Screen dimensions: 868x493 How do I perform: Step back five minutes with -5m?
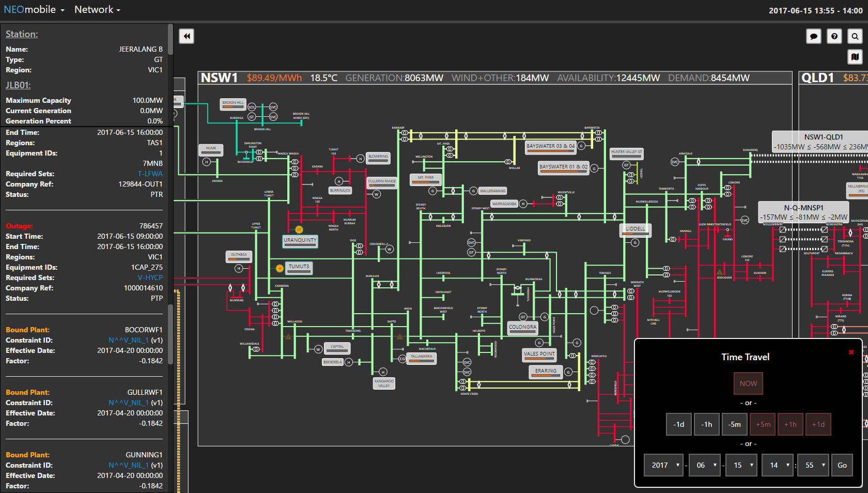point(734,424)
